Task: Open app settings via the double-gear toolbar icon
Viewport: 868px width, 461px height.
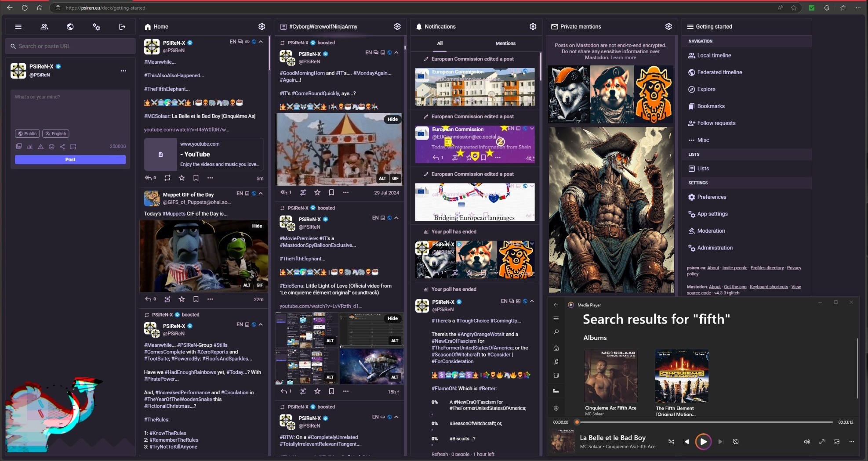Action: [x=96, y=27]
